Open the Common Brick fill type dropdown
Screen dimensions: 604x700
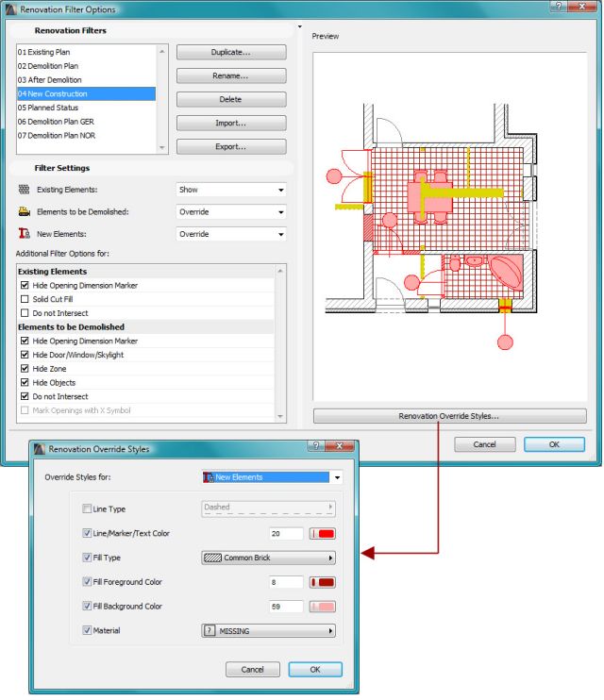tap(268, 558)
